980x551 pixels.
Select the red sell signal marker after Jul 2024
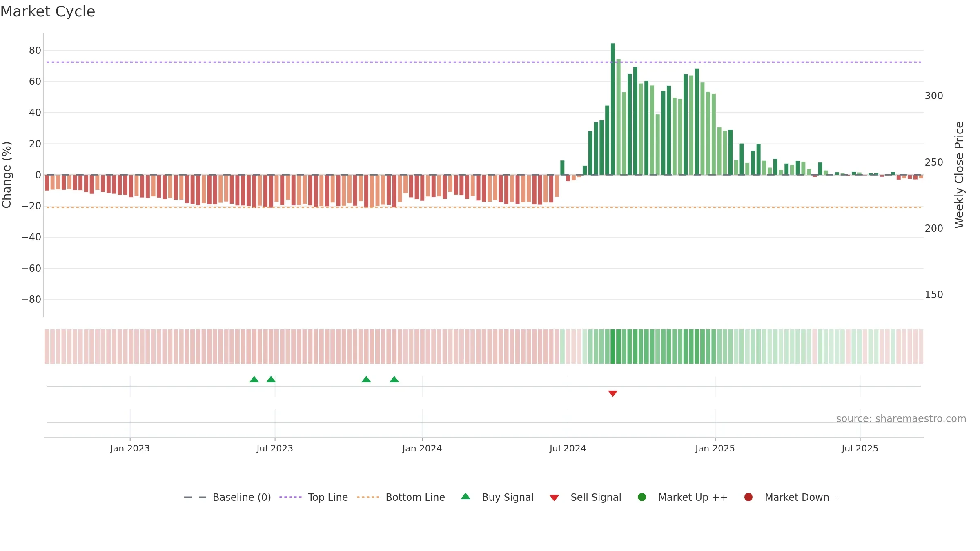tap(612, 393)
